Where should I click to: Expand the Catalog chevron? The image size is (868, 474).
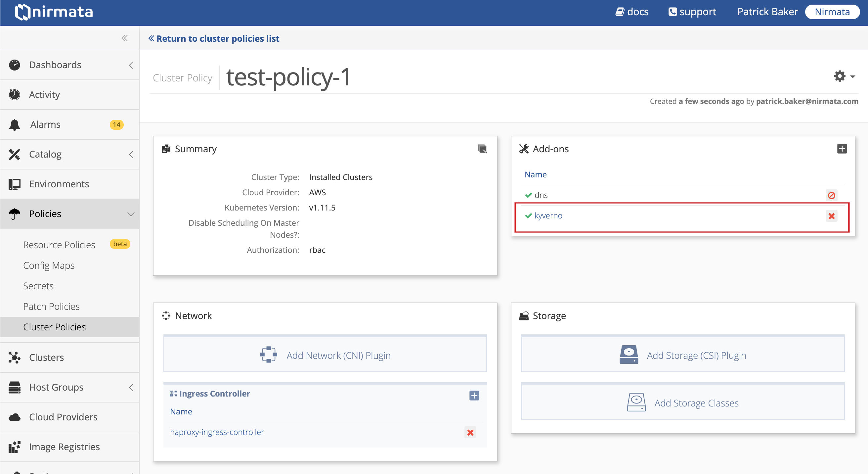coord(131,154)
